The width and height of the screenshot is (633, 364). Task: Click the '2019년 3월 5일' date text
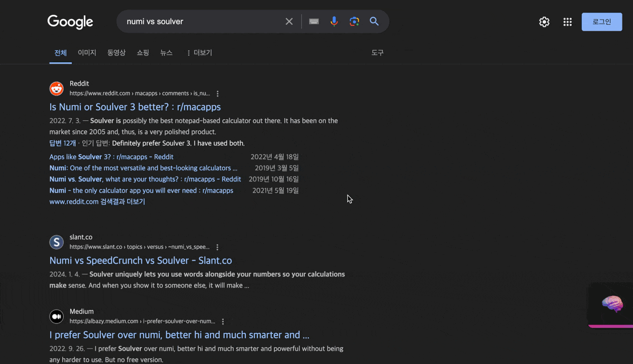click(x=277, y=168)
